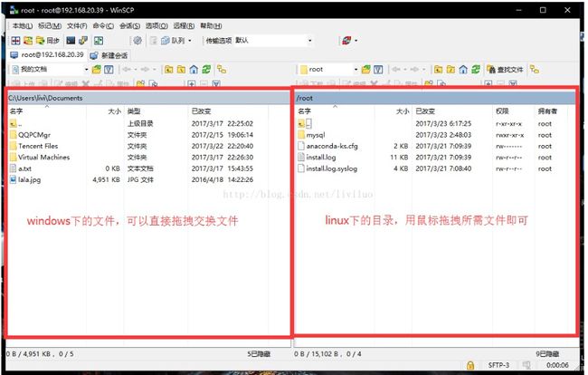
Task: Expand the local panel's back history dropdown
Action: pos(136,70)
